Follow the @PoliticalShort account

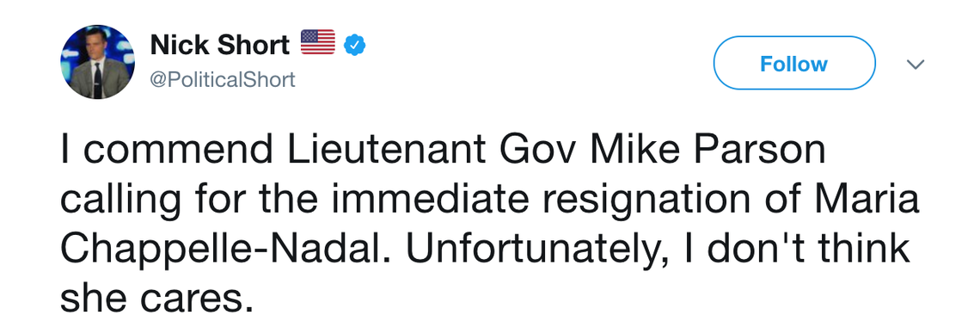tap(793, 63)
